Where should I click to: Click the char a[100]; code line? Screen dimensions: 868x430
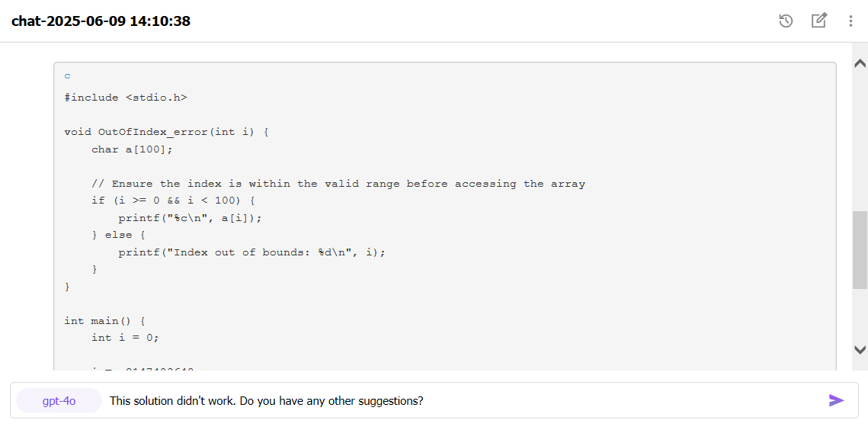pos(133,149)
